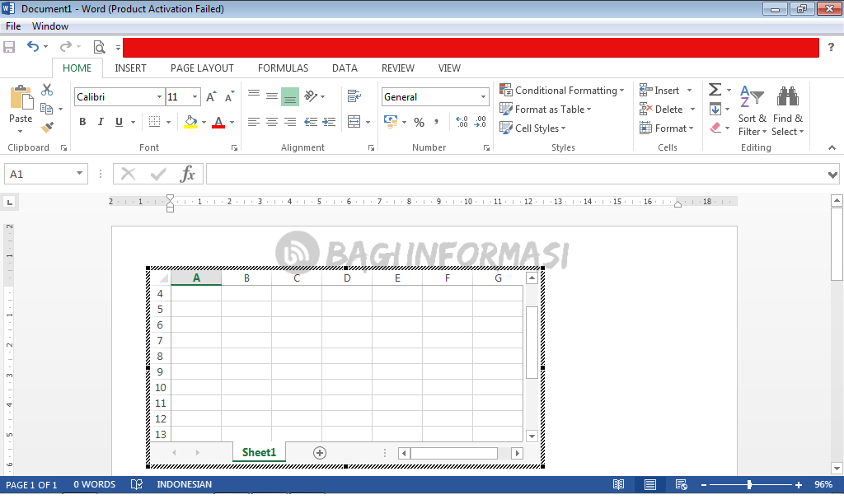This screenshot has height=504, width=844.
Task: Select the Format Painter brush icon
Action: coord(47,127)
